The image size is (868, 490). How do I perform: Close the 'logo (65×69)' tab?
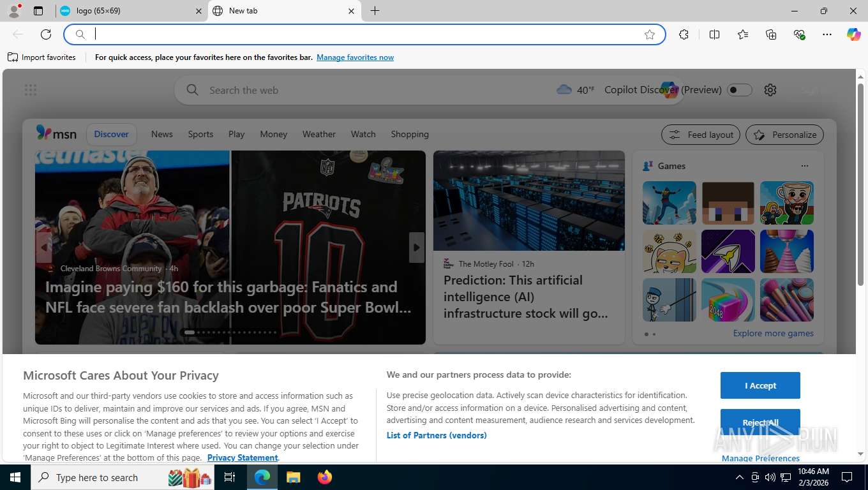pos(198,11)
